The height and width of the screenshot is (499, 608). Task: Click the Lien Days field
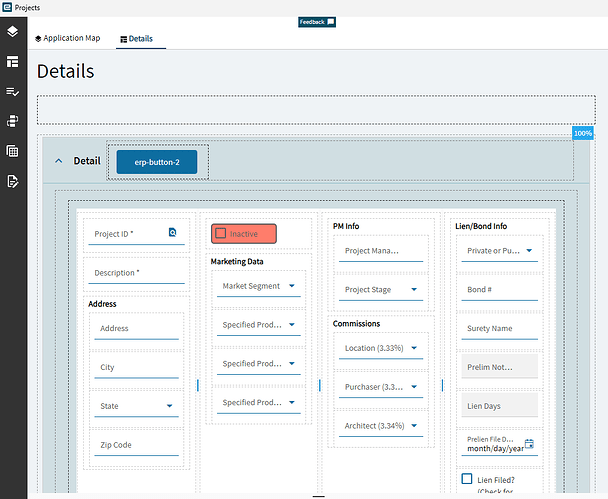[499, 405]
